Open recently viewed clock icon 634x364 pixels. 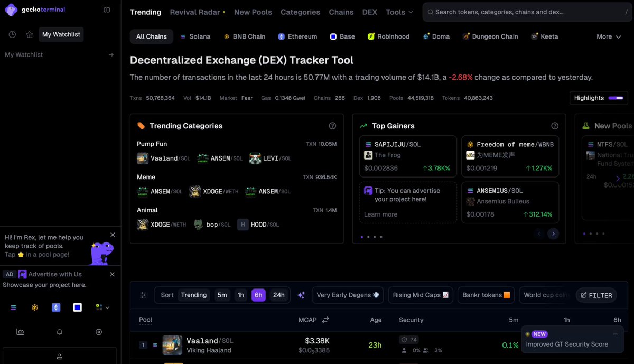point(12,34)
